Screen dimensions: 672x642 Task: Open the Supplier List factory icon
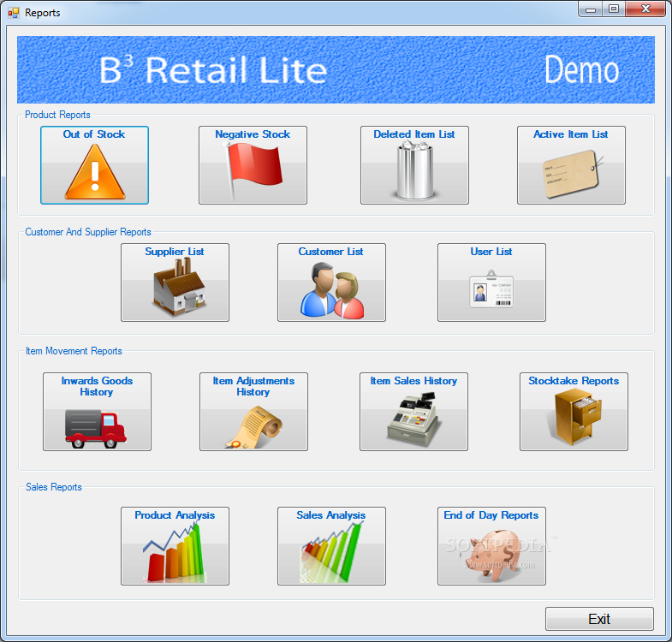(x=175, y=282)
